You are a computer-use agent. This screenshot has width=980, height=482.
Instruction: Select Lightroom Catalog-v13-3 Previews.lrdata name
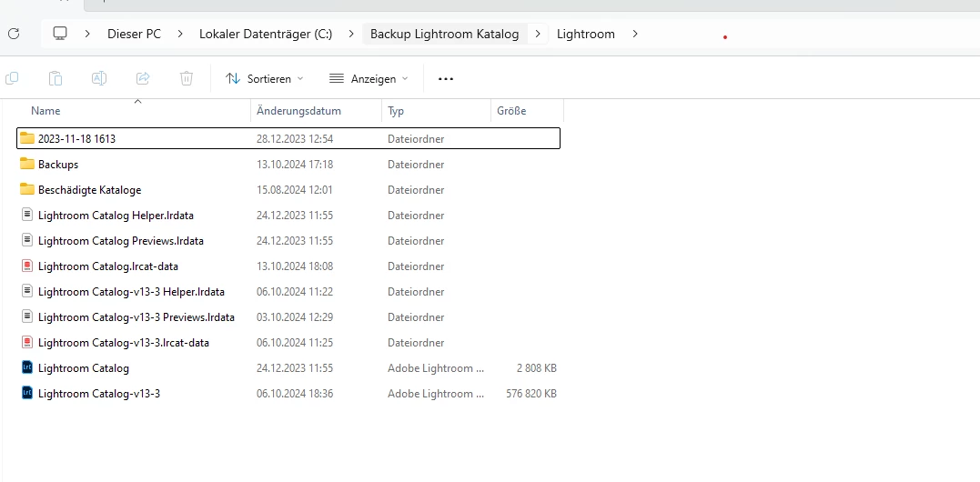tap(136, 317)
